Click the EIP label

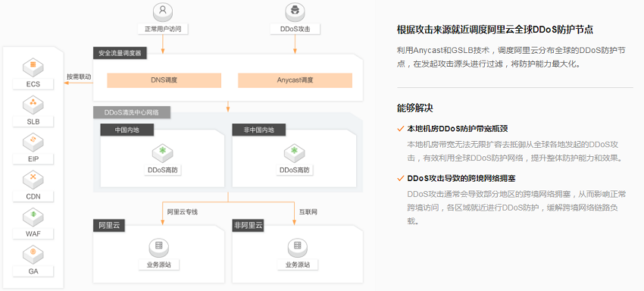[33, 159]
